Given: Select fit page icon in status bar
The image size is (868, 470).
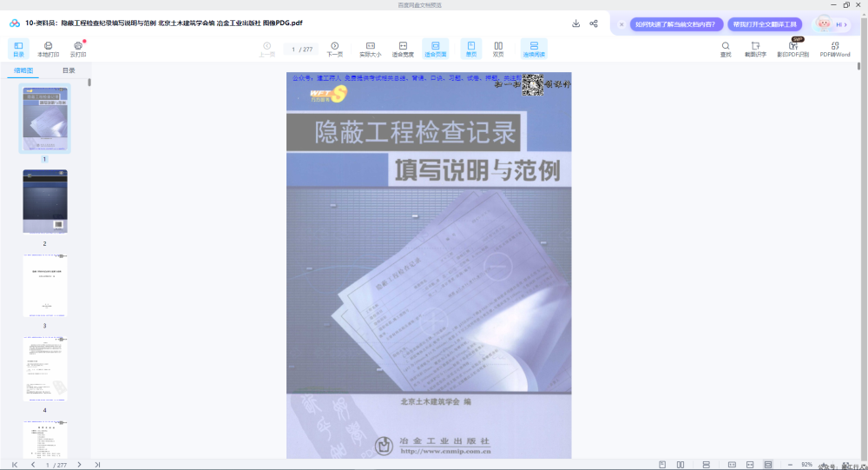Looking at the screenshot, I should [x=768, y=465].
